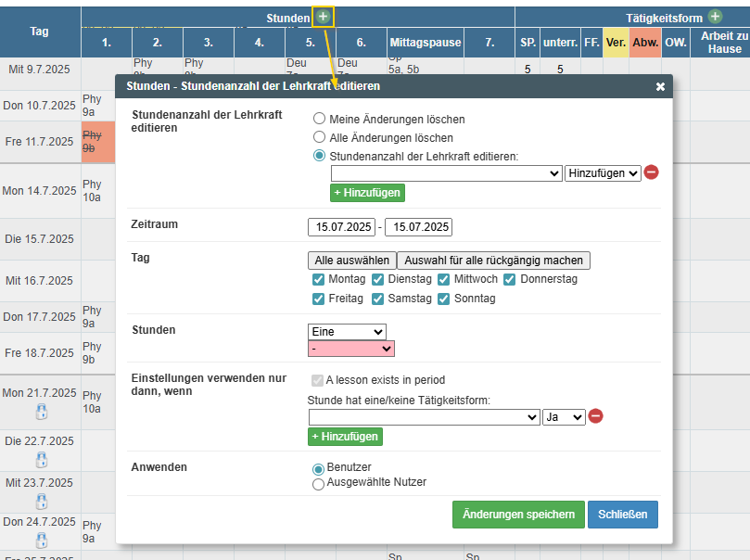Click the 'Mit 9.7.2025' date row label
The width and height of the screenshot is (750, 560).
[x=40, y=70]
